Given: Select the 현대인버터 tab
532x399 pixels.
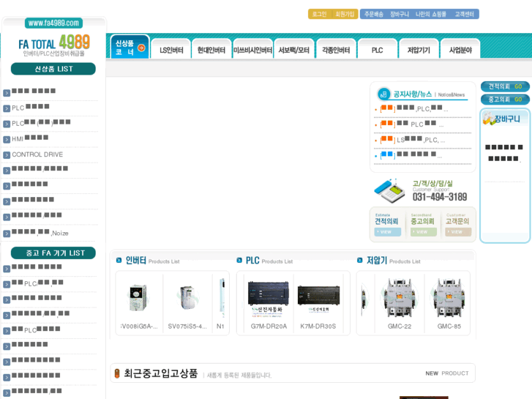Looking at the screenshot, I should point(211,50).
